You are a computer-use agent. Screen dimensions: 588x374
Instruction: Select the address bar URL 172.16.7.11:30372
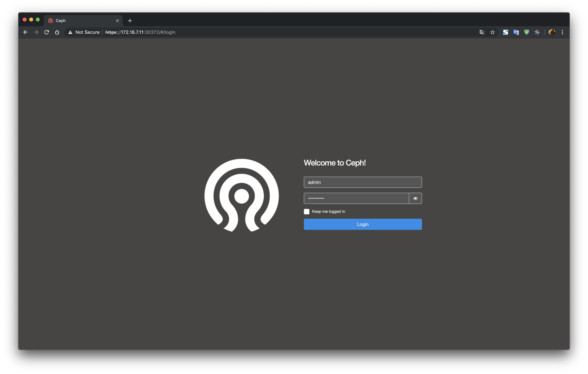coord(140,32)
